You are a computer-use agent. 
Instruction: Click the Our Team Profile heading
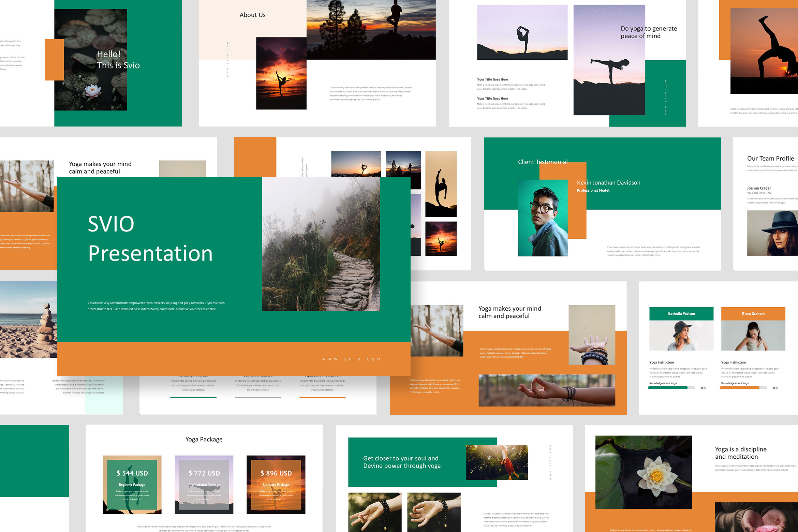click(770, 159)
